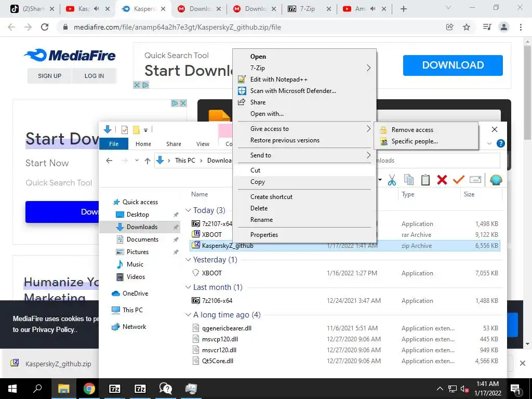Open Customize Quick Access Toolbar dropdown
532x399 pixels.
pyautogui.click(x=145, y=130)
